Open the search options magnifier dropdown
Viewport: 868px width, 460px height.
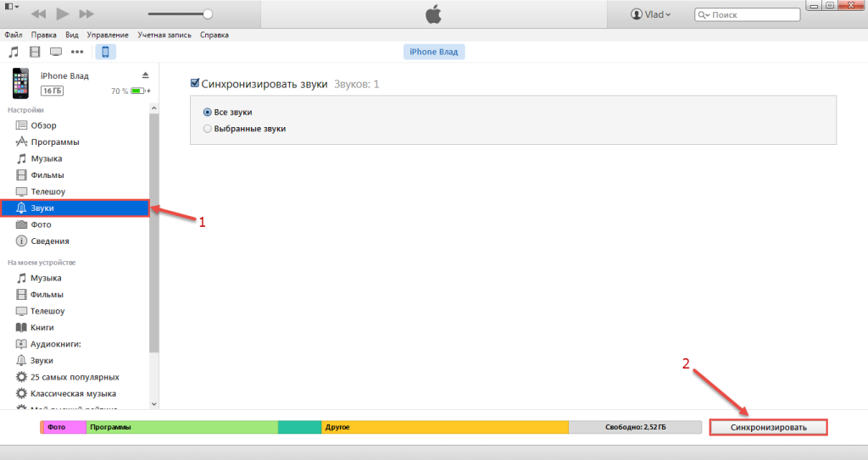point(703,15)
